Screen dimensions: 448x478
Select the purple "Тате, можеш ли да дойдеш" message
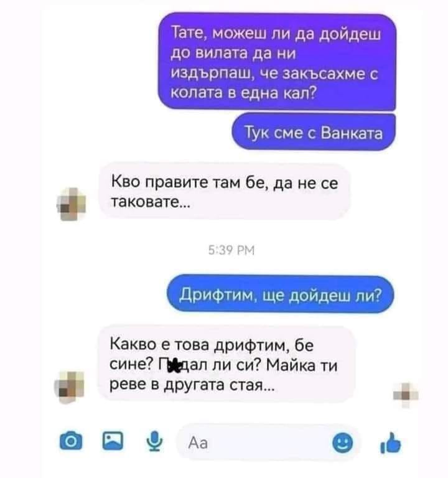tap(277, 62)
